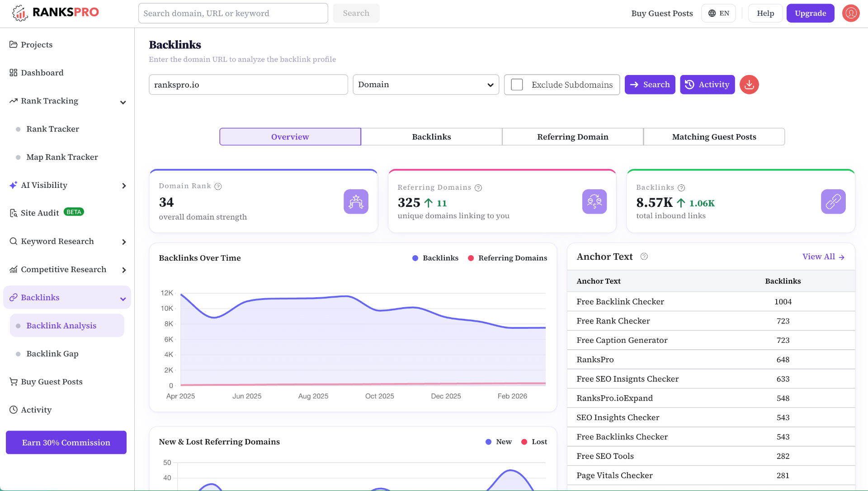Toggle Backlinks series in chart legend

tap(435, 258)
